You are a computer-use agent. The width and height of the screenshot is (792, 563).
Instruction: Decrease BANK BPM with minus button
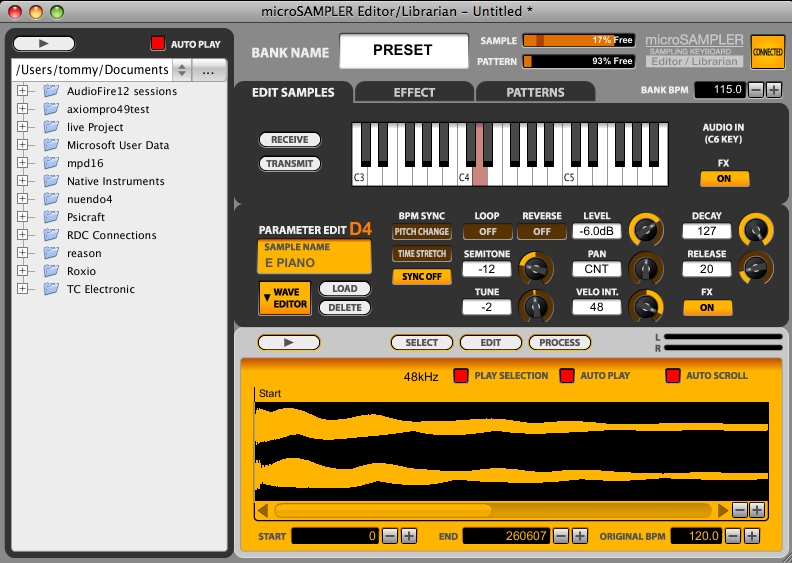click(756, 90)
